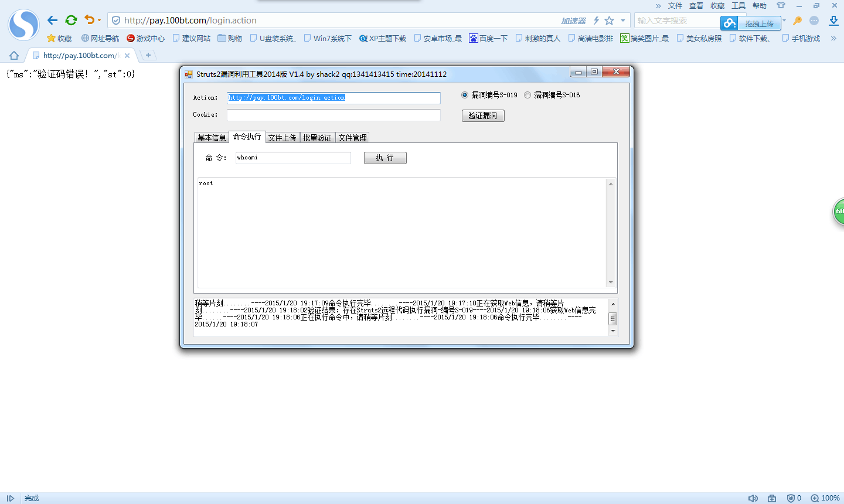The image size is (844, 504).
Task: Open the 收藏 menu in menu bar
Action: pos(717,6)
